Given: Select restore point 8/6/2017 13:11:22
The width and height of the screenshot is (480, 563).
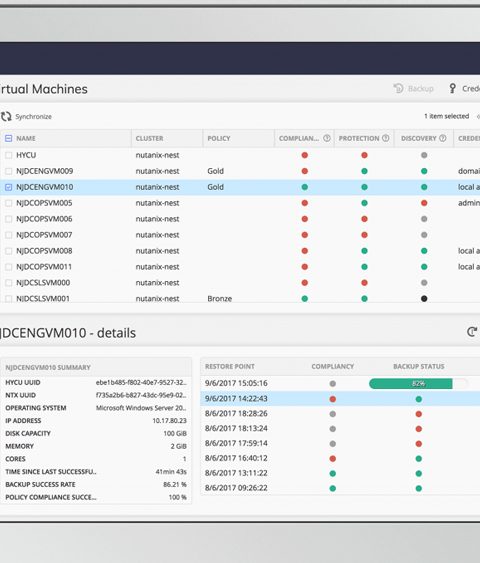Looking at the screenshot, I should tap(236, 473).
